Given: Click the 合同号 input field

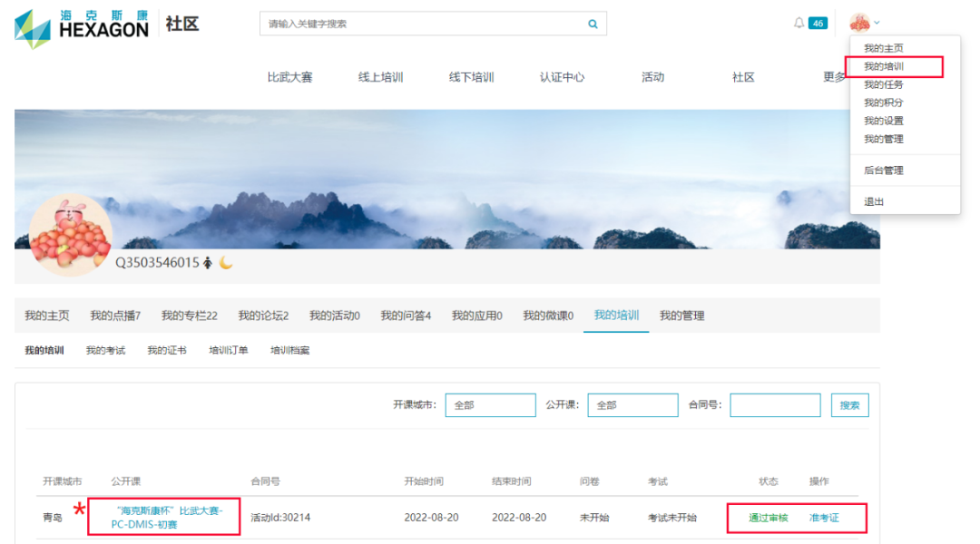Looking at the screenshot, I should click(x=775, y=405).
